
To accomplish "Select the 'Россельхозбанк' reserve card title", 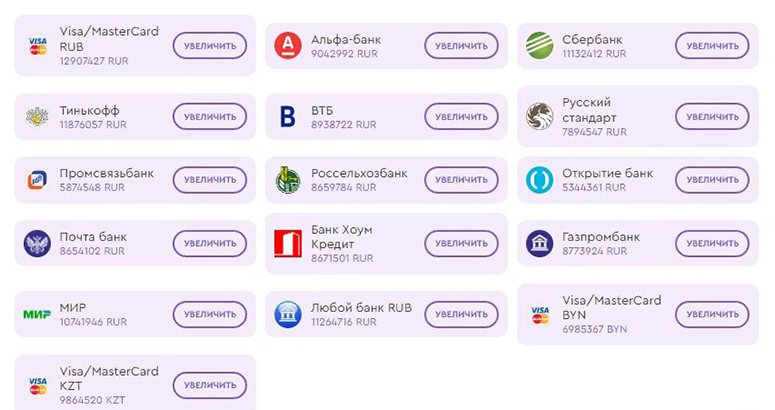I will point(359,173).
